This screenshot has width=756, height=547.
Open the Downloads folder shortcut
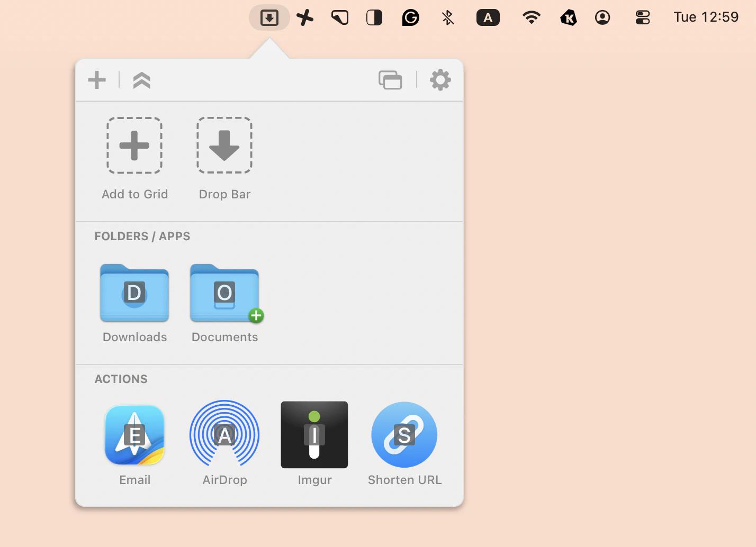coord(134,294)
